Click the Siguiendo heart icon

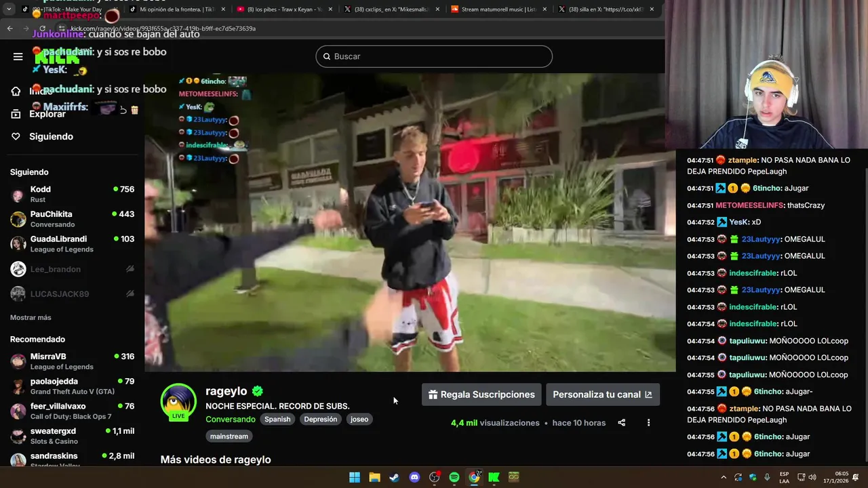point(16,136)
